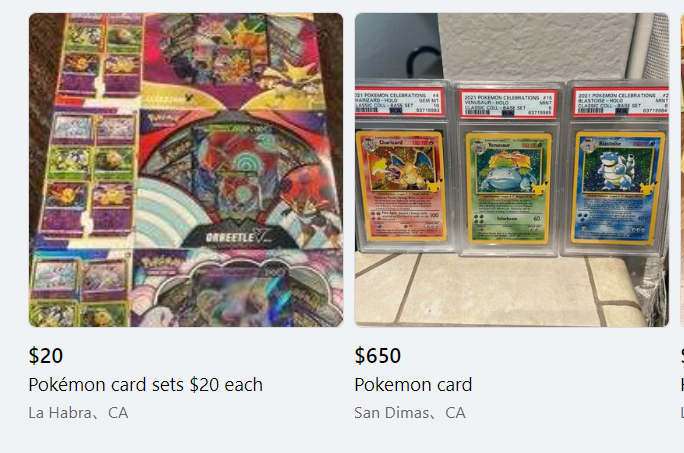
Task: Click the PSA label above Charizard
Action: 399,101
